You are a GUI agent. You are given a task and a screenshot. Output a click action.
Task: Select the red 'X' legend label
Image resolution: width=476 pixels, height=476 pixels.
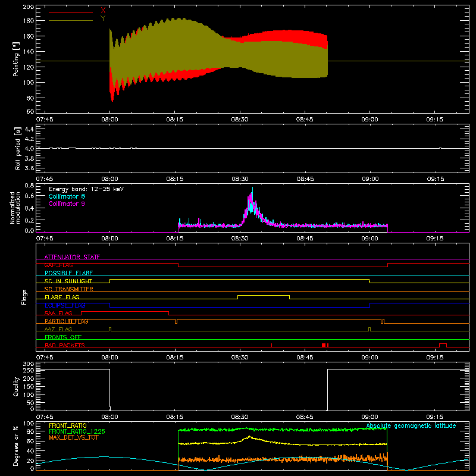coord(103,11)
